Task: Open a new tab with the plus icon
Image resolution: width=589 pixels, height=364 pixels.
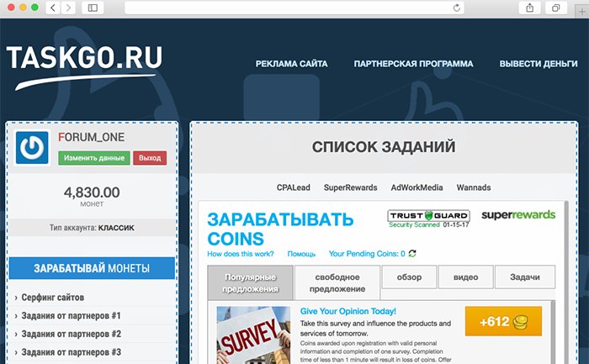Action: (582, 12)
